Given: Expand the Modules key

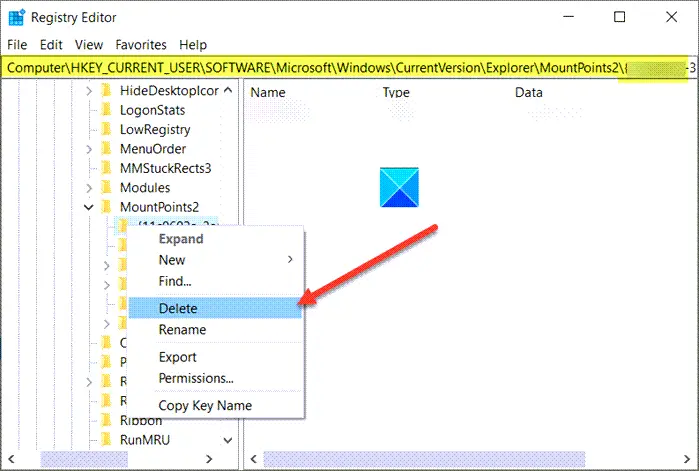Looking at the screenshot, I should click(x=89, y=188).
